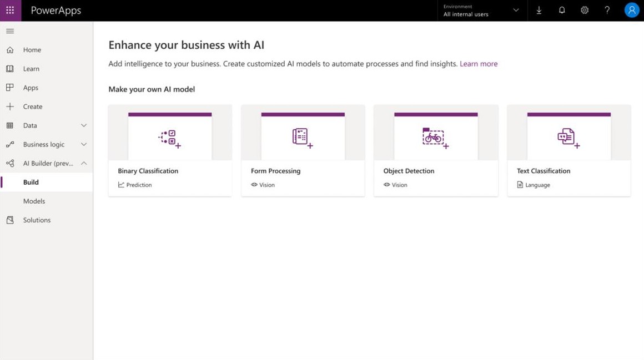Image resolution: width=644 pixels, height=360 pixels.
Task: Click the Binary Classification model icon
Action: pos(170,139)
